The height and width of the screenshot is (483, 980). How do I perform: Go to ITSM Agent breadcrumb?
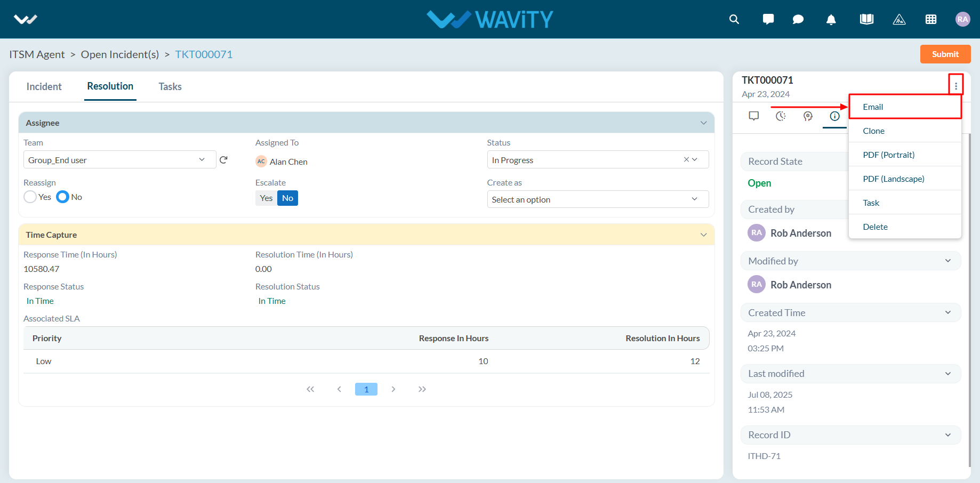(37, 54)
